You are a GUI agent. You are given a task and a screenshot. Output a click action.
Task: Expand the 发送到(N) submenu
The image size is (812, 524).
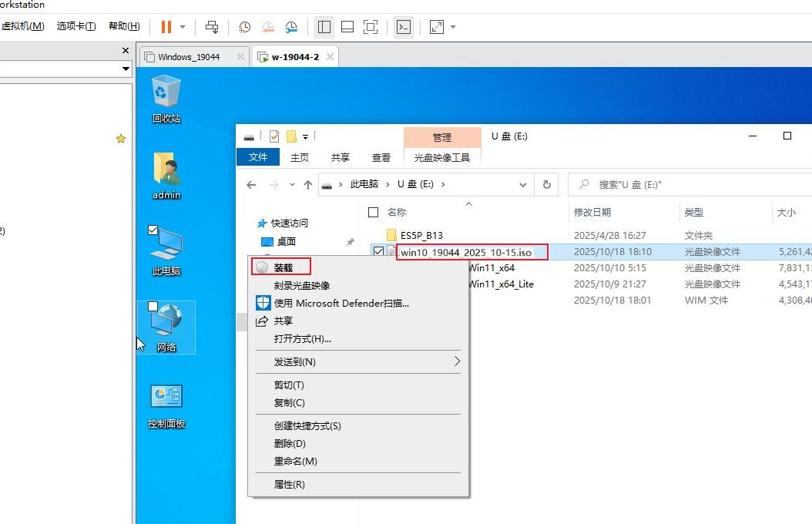358,361
